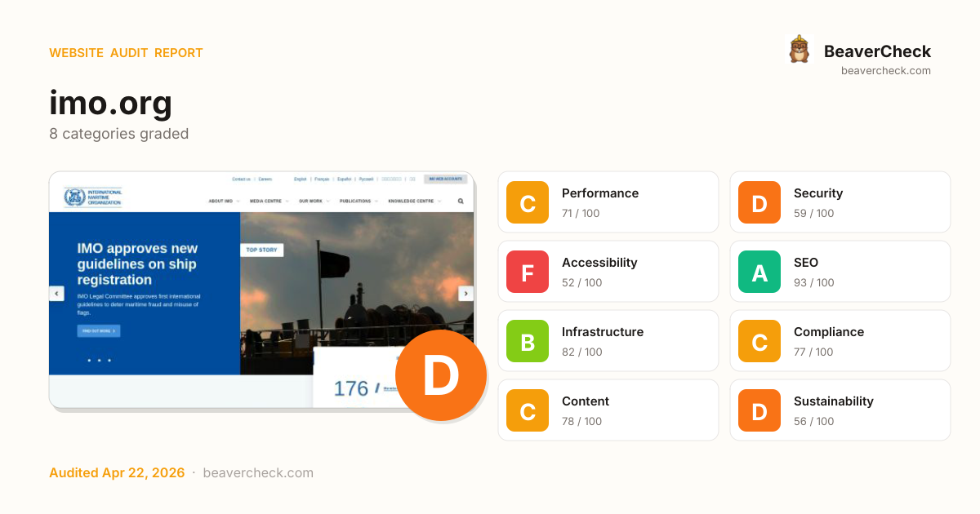
Task: Open the Publications menu item
Action: [358, 201]
